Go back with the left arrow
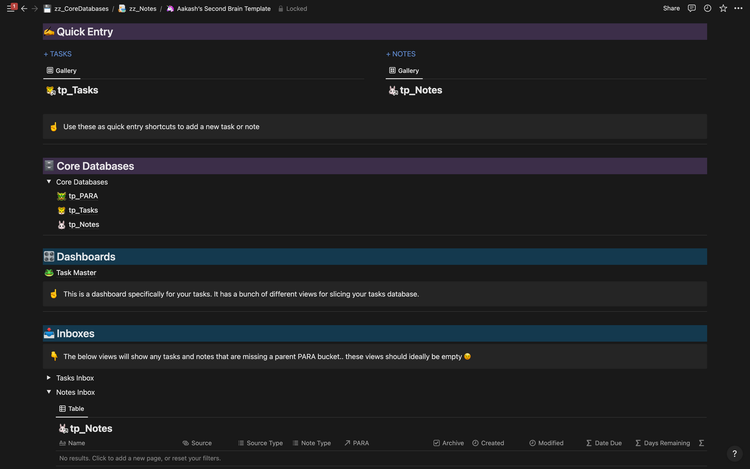Image resolution: width=750 pixels, height=469 pixels. (24, 9)
